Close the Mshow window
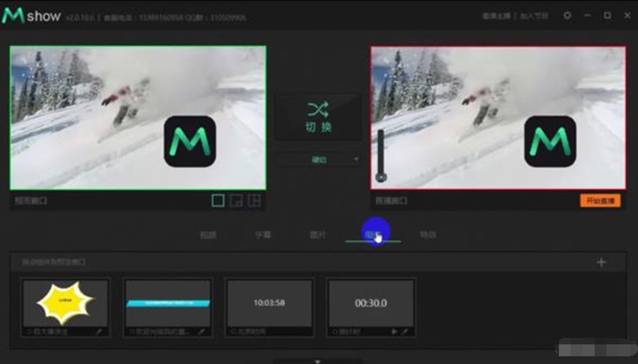The width and height of the screenshot is (638, 364). point(627,15)
